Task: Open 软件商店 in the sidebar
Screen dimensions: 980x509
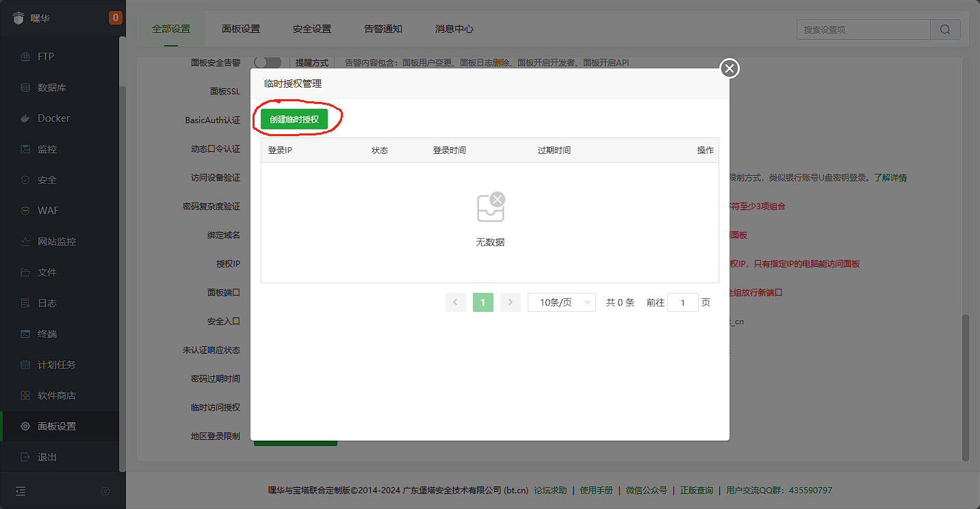Action: coord(59,395)
